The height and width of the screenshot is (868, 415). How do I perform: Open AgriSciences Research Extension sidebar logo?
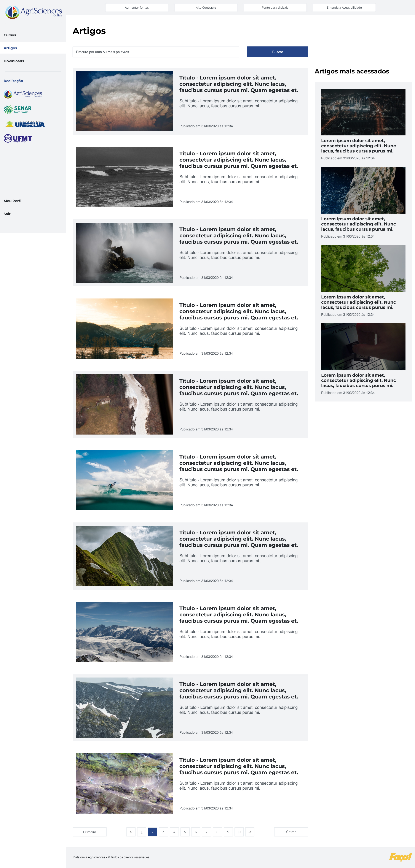point(23,94)
